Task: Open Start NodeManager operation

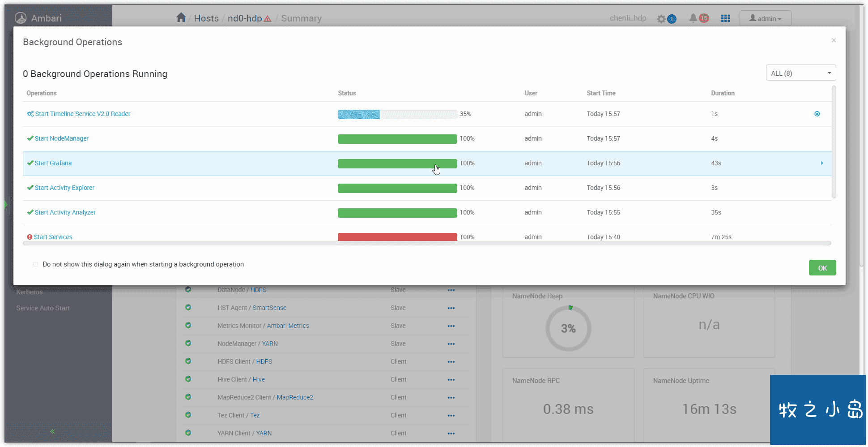Action: 62,138
